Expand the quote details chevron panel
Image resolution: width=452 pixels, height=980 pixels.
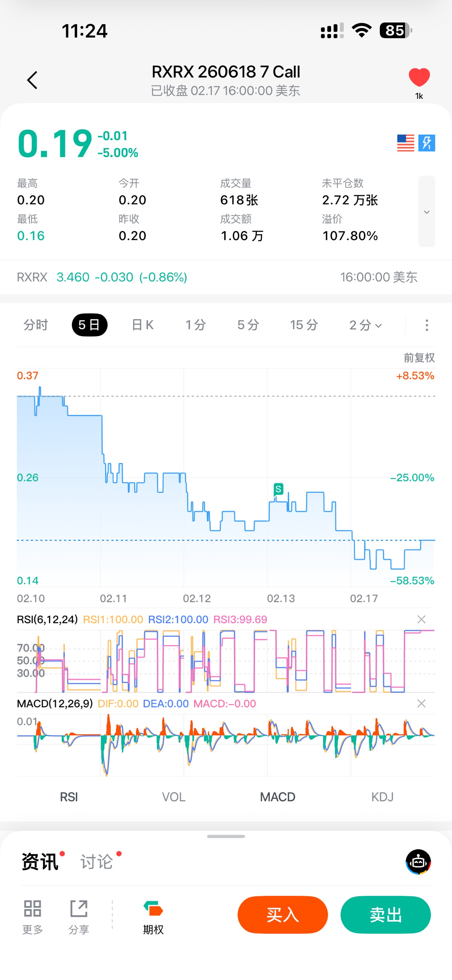click(x=426, y=211)
